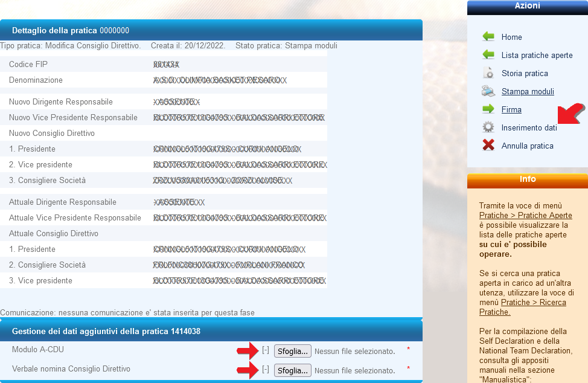The height and width of the screenshot is (383, 588).
Task: Open the Stampa moduli link
Action: click(x=527, y=91)
